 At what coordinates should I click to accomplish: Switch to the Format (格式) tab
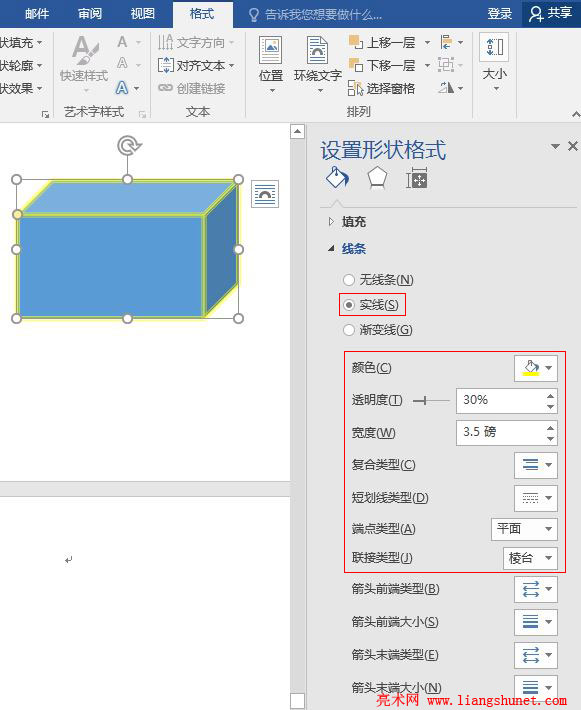point(202,14)
